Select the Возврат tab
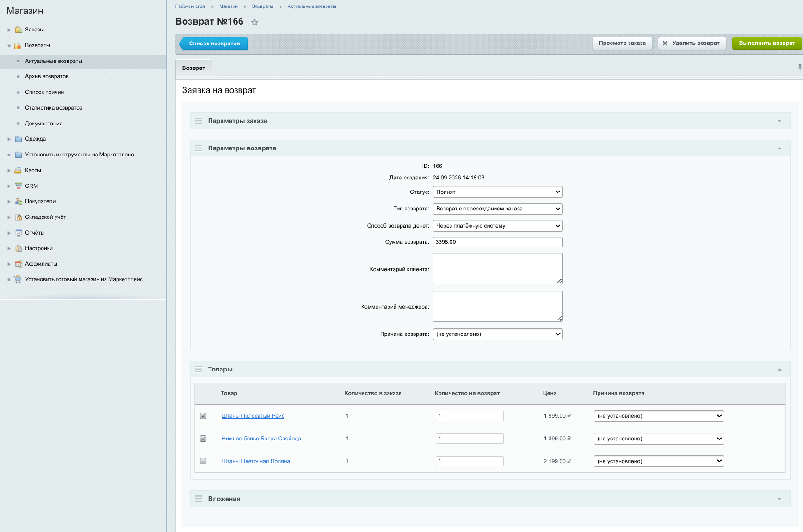This screenshot has width=803, height=532. 194,68
